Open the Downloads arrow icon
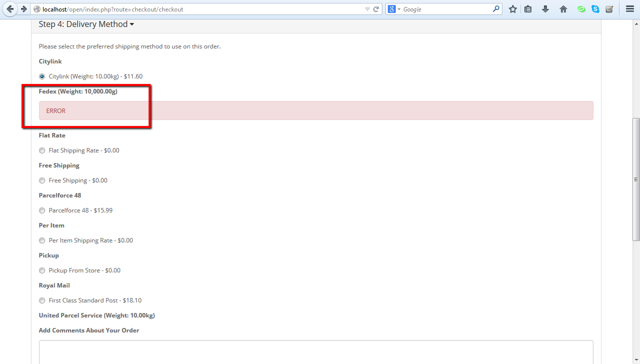Viewport: 640px width, 364px height. tap(545, 9)
